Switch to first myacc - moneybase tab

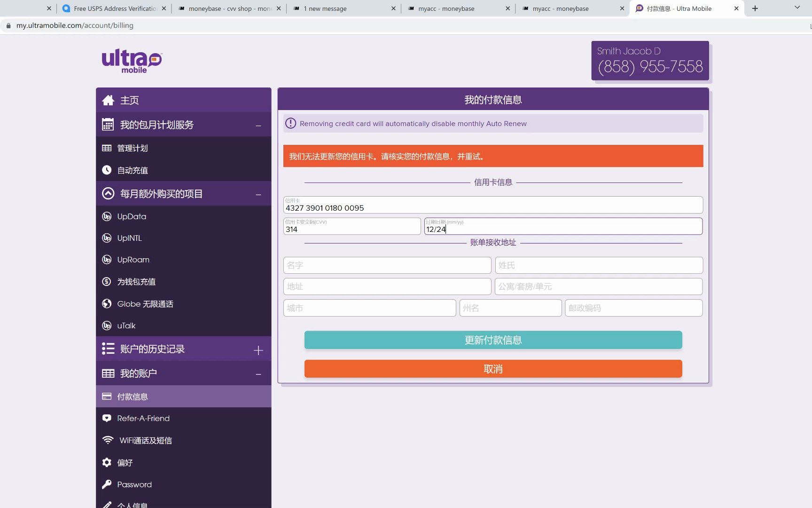tap(458, 8)
